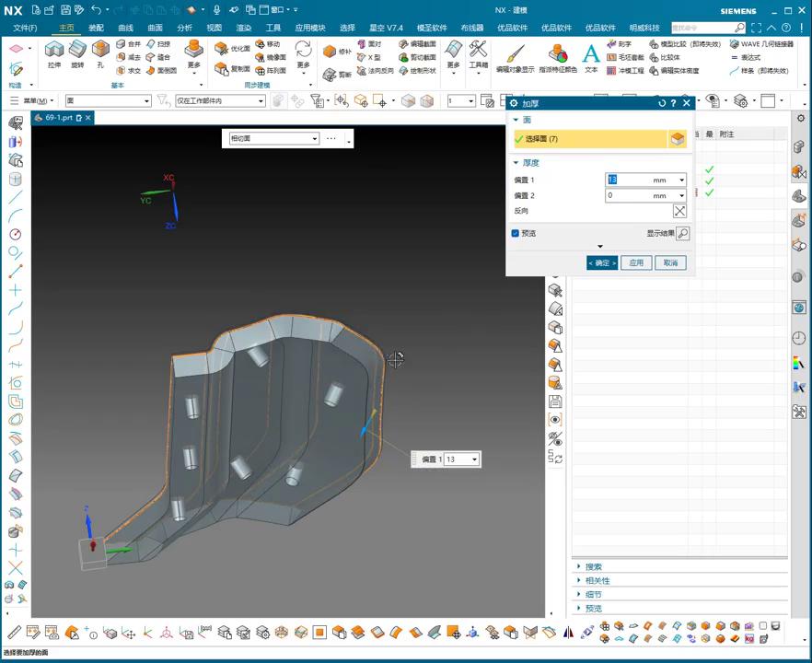Screen dimensions: 812x663
Task: Switch to the 曲面 ribbon tab
Action: [x=155, y=28]
